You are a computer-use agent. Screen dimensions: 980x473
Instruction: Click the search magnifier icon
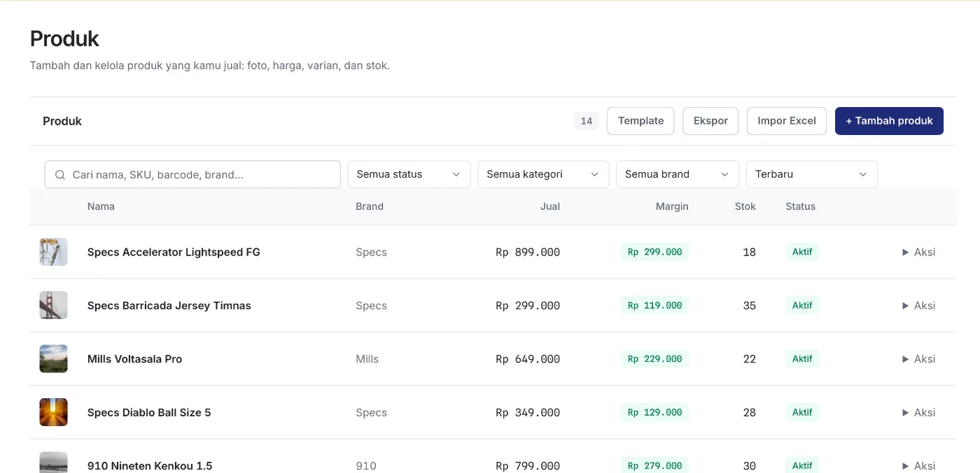(x=60, y=175)
